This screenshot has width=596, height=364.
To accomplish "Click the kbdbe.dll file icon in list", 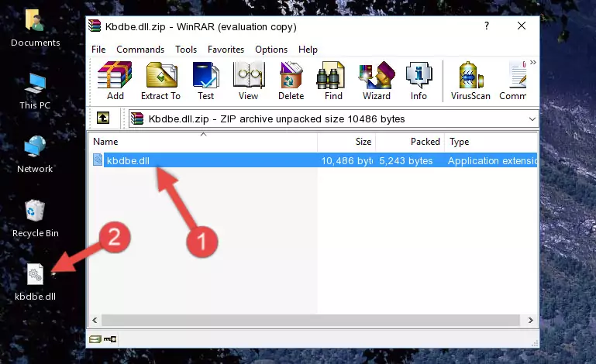I will (98, 160).
